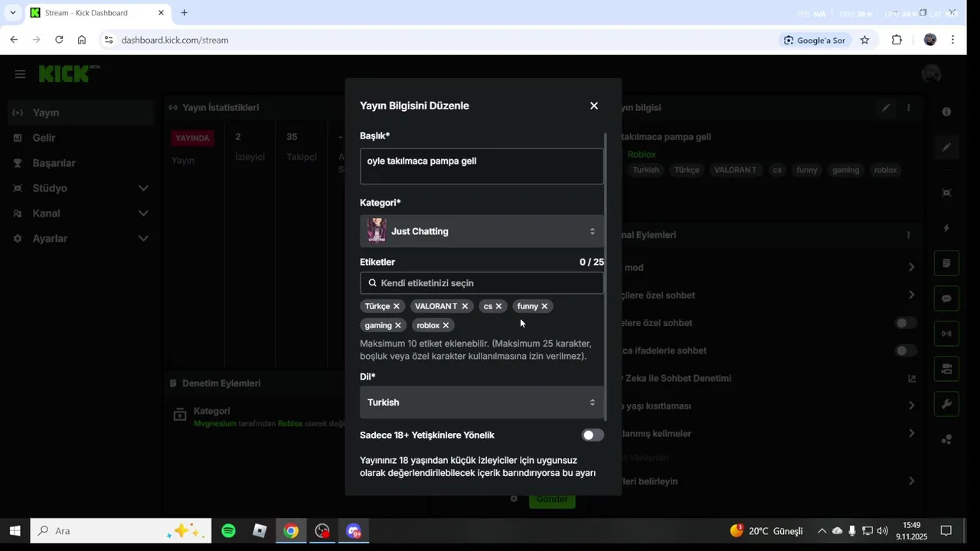Click the layout panel icon in right toolbar
Screen dimensions: 980x551
click(x=946, y=369)
